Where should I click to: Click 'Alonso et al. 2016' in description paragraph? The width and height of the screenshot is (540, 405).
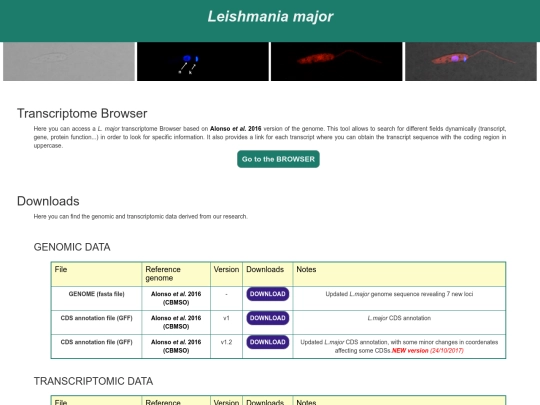click(x=236, y=129)
